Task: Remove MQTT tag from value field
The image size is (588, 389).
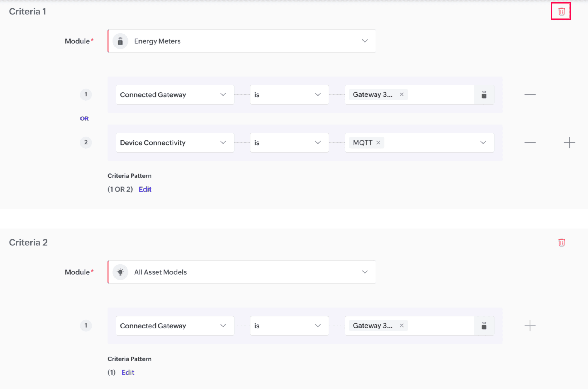Action: 378,143
